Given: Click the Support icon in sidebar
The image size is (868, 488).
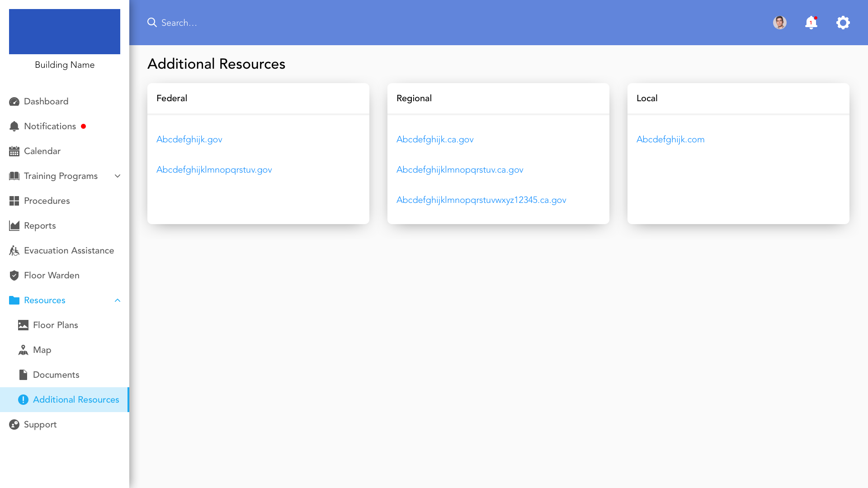Looking at the screenshot, I should coord(14,425).
